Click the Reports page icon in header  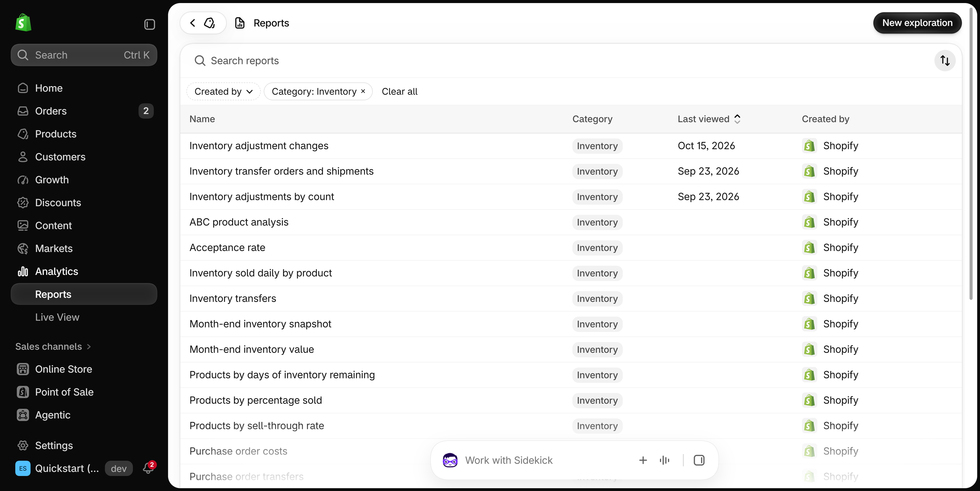click(x=240, y=23)
